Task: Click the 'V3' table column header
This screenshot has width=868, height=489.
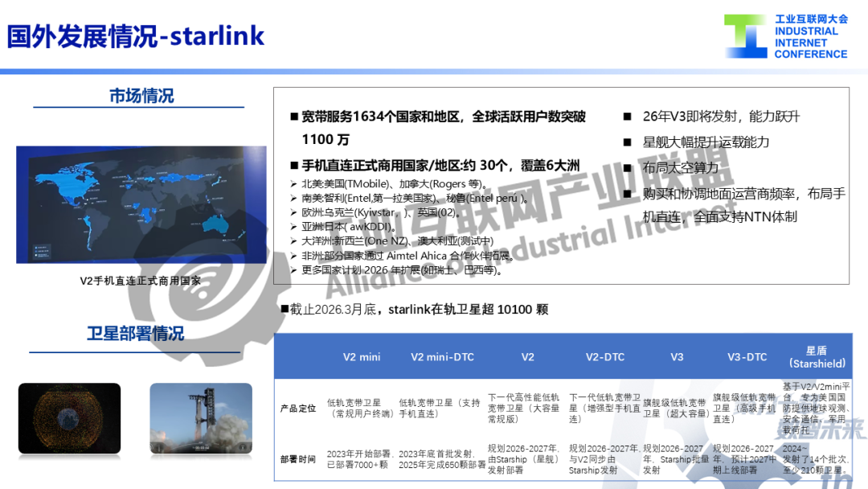Action: click(x=677, y=357)
